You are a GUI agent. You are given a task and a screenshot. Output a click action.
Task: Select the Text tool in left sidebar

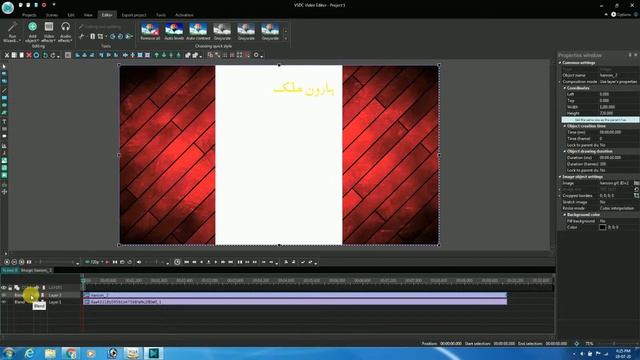[x=4, y=121]
